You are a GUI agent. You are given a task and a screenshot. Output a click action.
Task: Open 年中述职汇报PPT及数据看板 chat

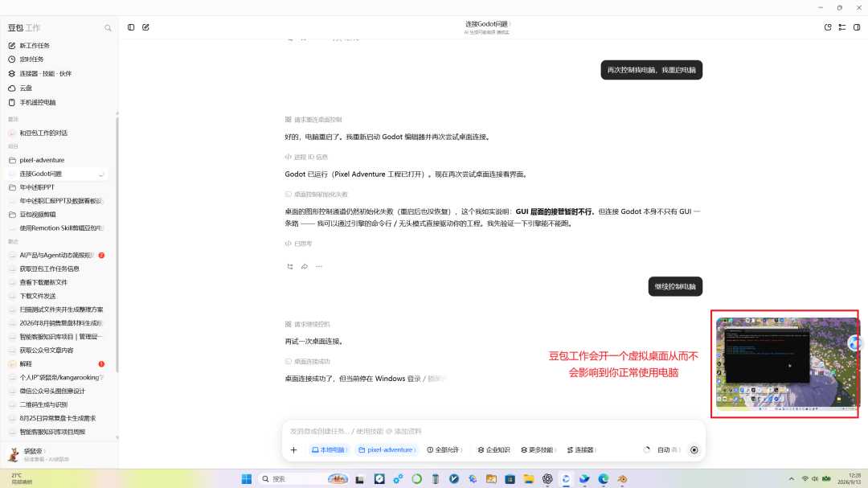coord(58,201)
